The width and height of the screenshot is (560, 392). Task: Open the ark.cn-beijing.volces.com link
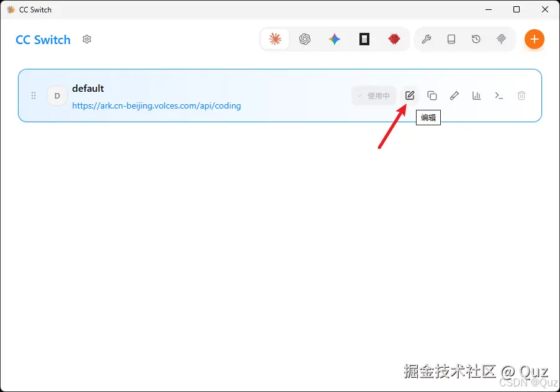coord(156,105)
